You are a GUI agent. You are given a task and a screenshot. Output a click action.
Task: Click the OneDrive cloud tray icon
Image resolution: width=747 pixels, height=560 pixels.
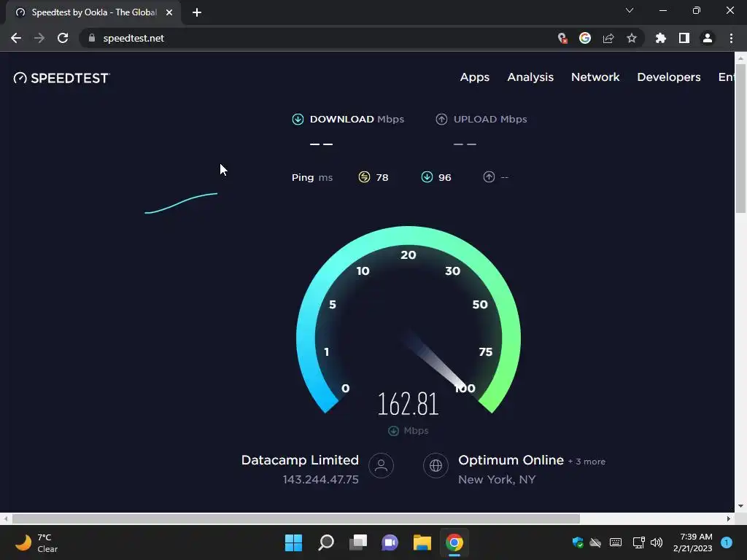(x=595, y=542)
